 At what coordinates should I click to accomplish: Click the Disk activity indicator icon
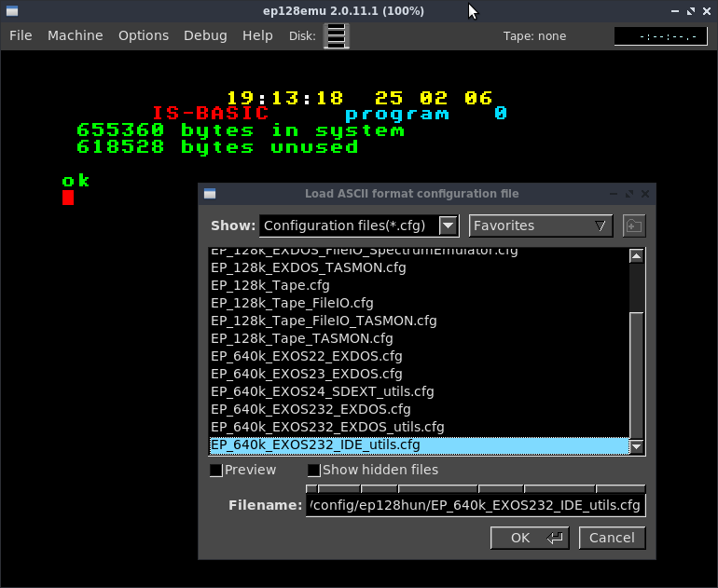pos(336,36)
